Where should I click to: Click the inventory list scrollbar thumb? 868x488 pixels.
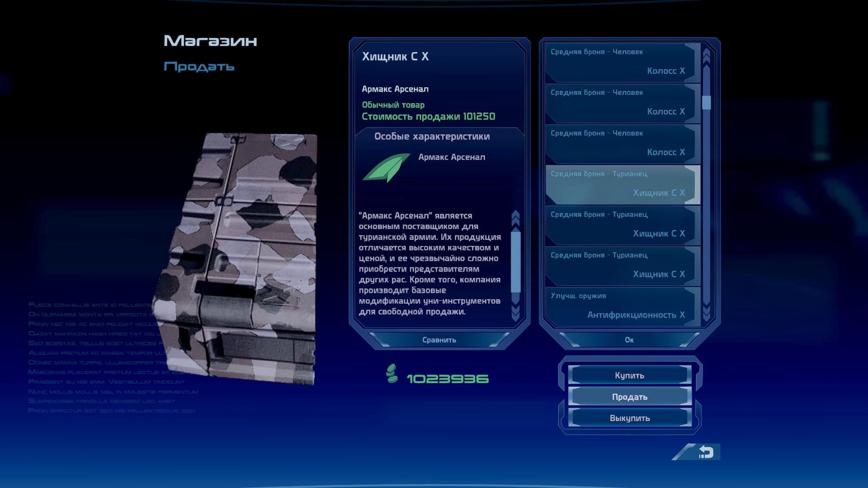tap(706, 103)
